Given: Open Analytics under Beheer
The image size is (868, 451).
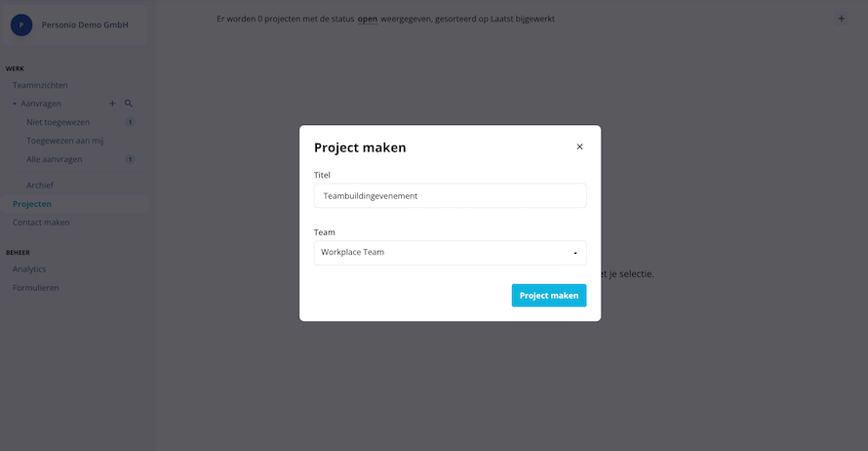Looking at the screenshot, I should [x=29, y=269].
